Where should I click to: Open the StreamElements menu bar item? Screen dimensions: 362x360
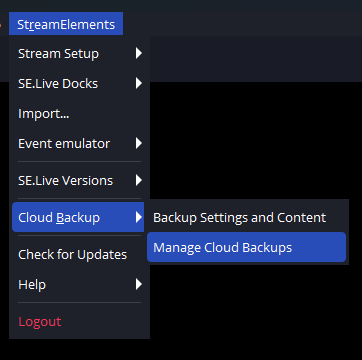[x=66, y=24]
